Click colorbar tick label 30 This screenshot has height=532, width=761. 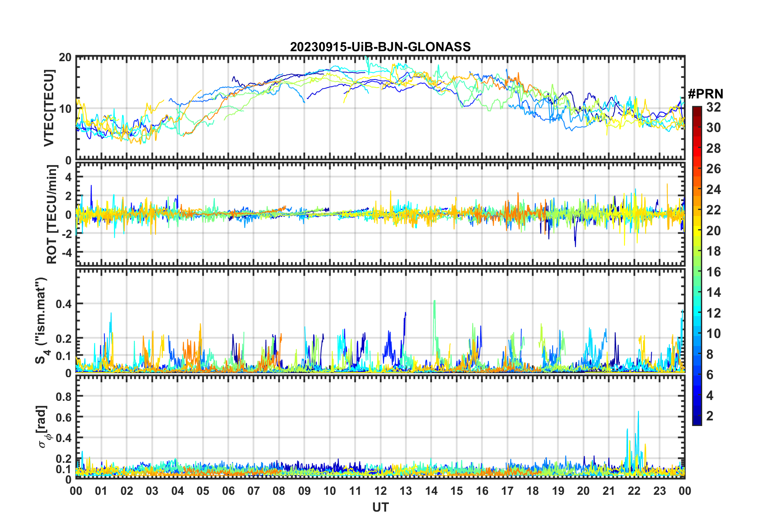tap(713, 128)
